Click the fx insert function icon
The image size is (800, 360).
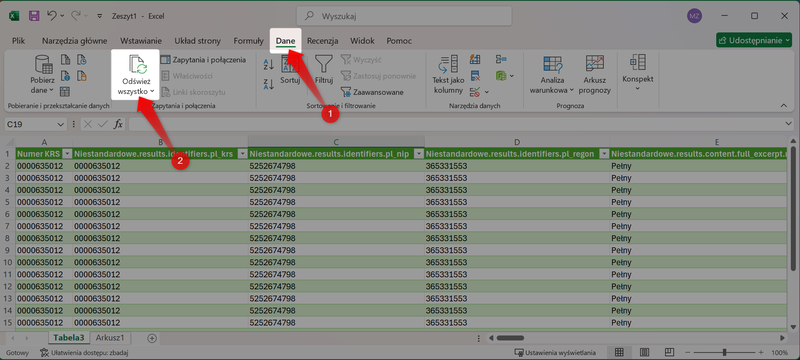tap(118, 124)
